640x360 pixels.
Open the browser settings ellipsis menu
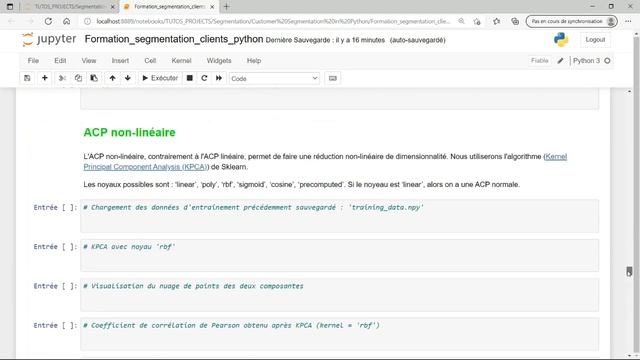(628, 21)
